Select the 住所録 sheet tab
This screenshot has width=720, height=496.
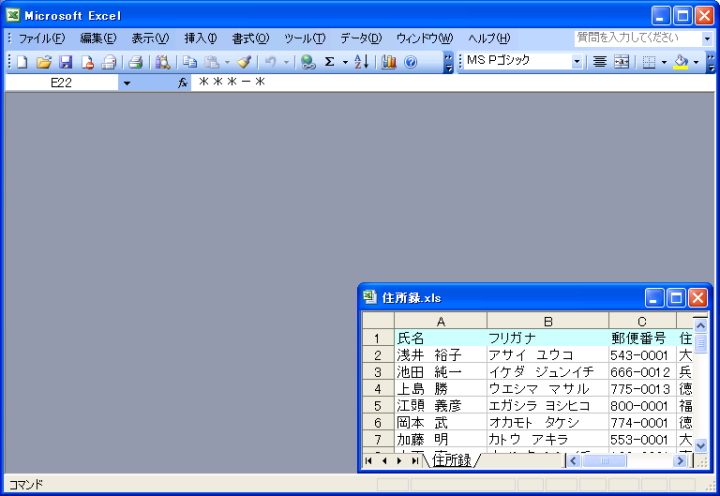pyautogui.click(x=452, y=460)
